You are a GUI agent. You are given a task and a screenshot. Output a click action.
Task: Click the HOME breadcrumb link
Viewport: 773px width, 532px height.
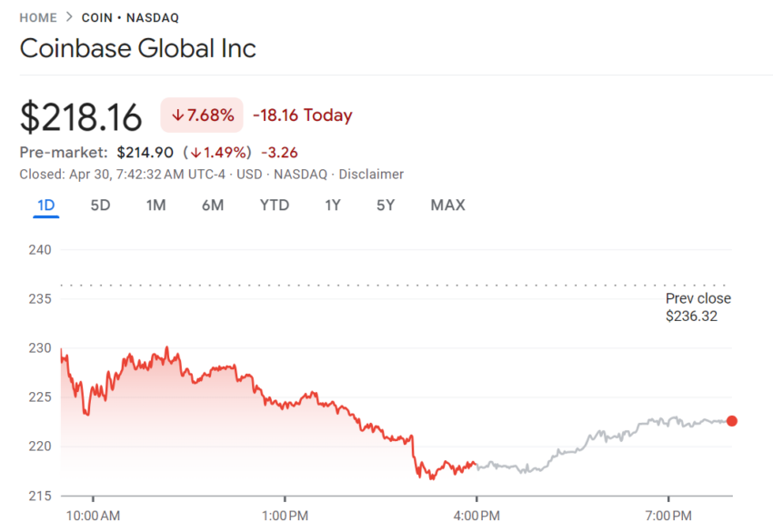(38, 18)
